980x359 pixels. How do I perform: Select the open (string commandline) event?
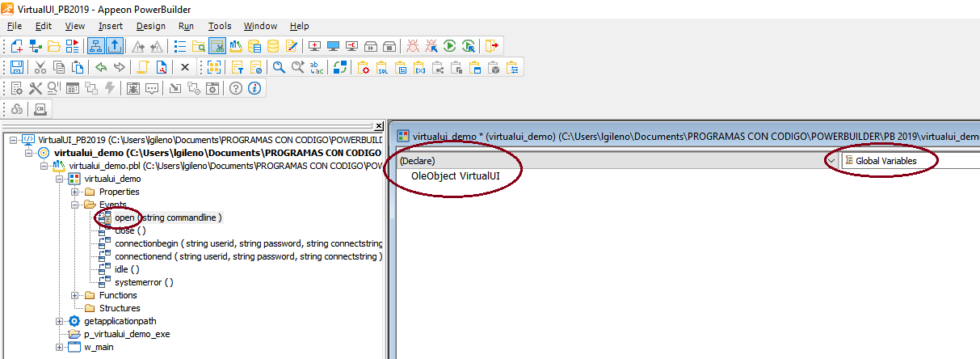[x=168, y=218]
